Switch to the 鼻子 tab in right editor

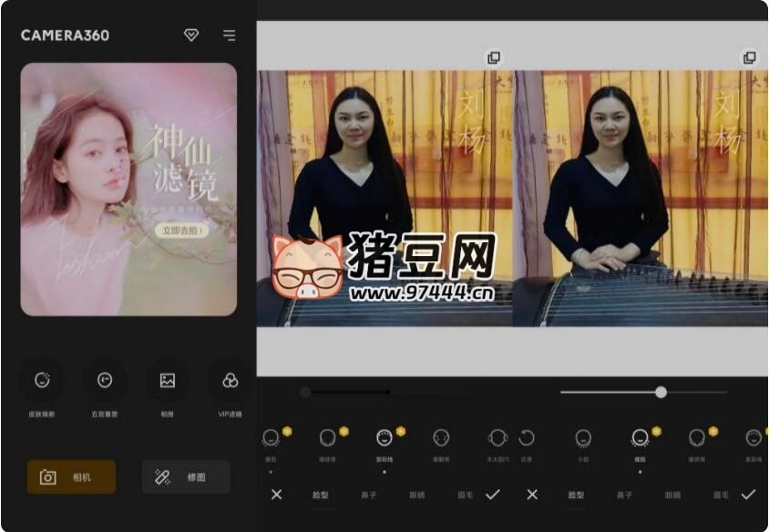tap(624, 496)
